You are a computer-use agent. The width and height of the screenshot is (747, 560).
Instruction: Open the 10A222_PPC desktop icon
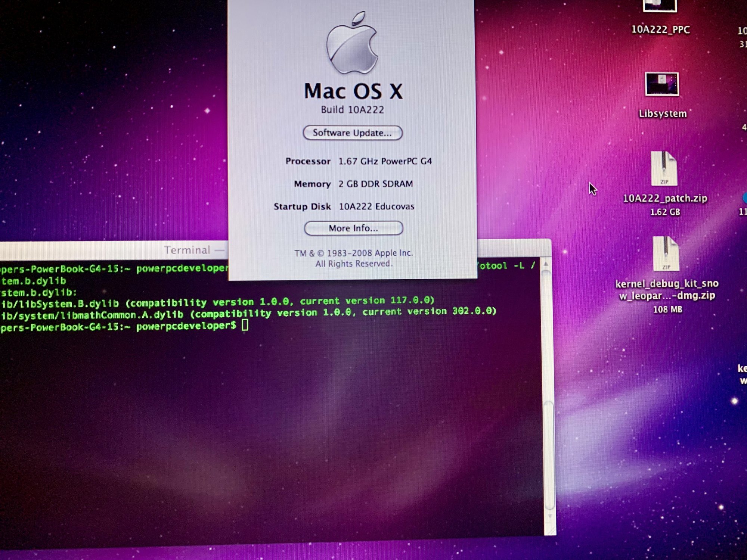(x=660, y=5)
